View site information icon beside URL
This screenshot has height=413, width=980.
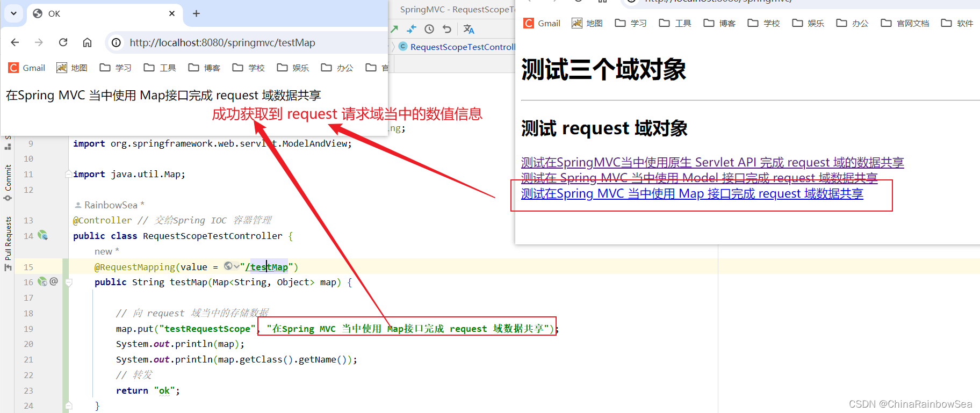[x=116, y=42]
